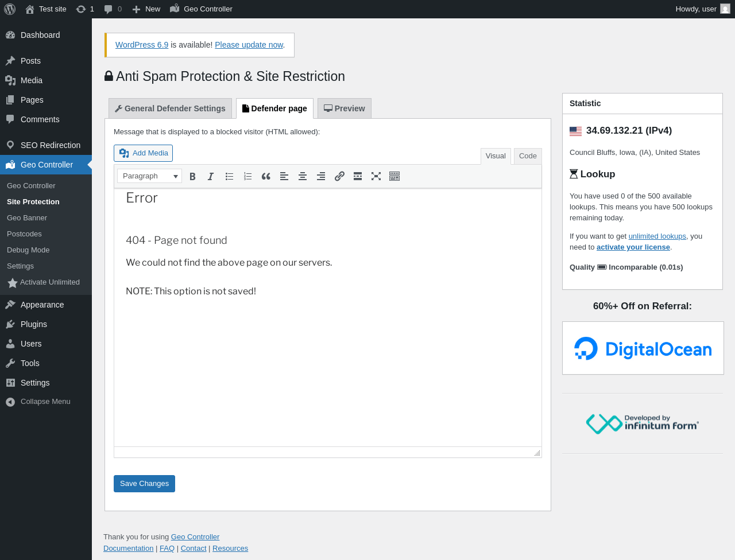Viewport: 735px width, 560px height.
Task: Toggle bold formatting in editor toolbar
Action: [x=192, y=176]
